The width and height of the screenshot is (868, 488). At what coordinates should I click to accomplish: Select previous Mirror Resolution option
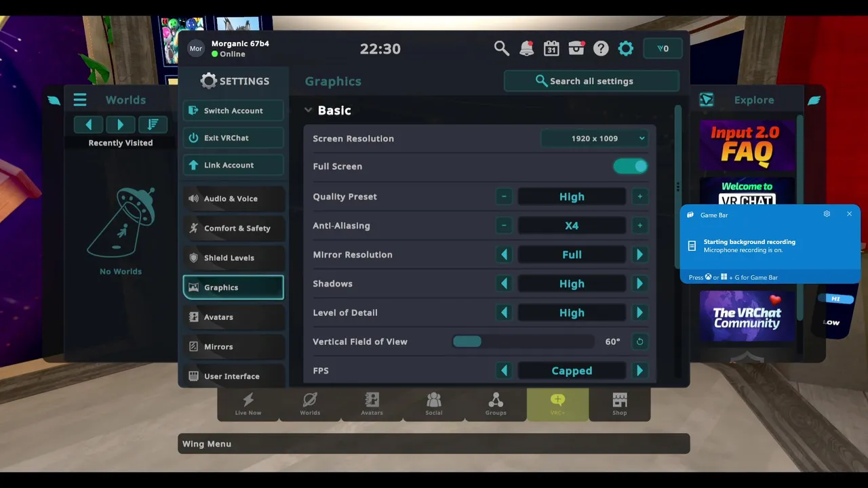tap(504, 255)
